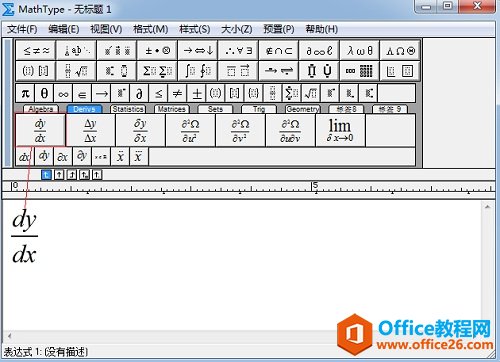Select the last tab stop type button
The width and height of the screenshot is (500, 362).
(97, 175)
